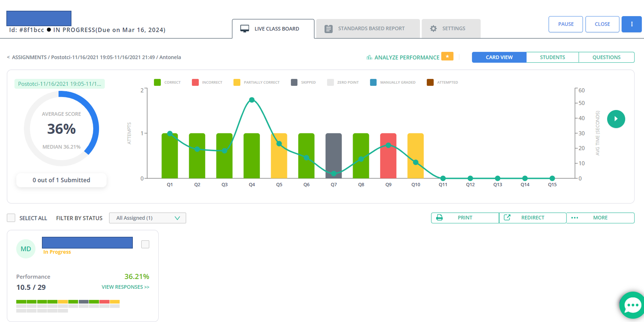Click the Correct green legend swatch
This screenshot has height=322, width=644.
[x=157, y=83]
